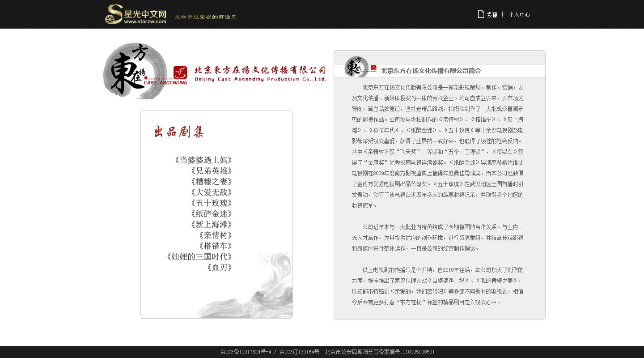This screenshot has width=644, height=358.
Task: Click the 北京东方在扬文化传播有限公司简介 title
Action: (431, 71)
